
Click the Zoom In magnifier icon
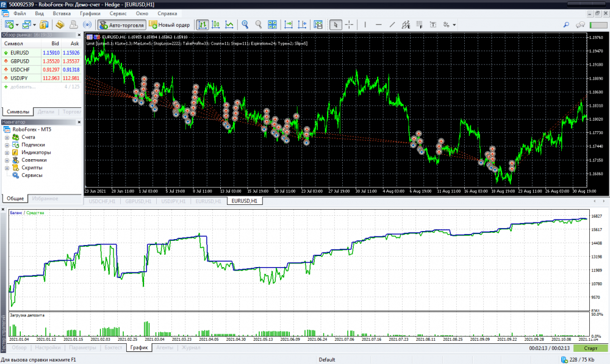click(245, 25)
